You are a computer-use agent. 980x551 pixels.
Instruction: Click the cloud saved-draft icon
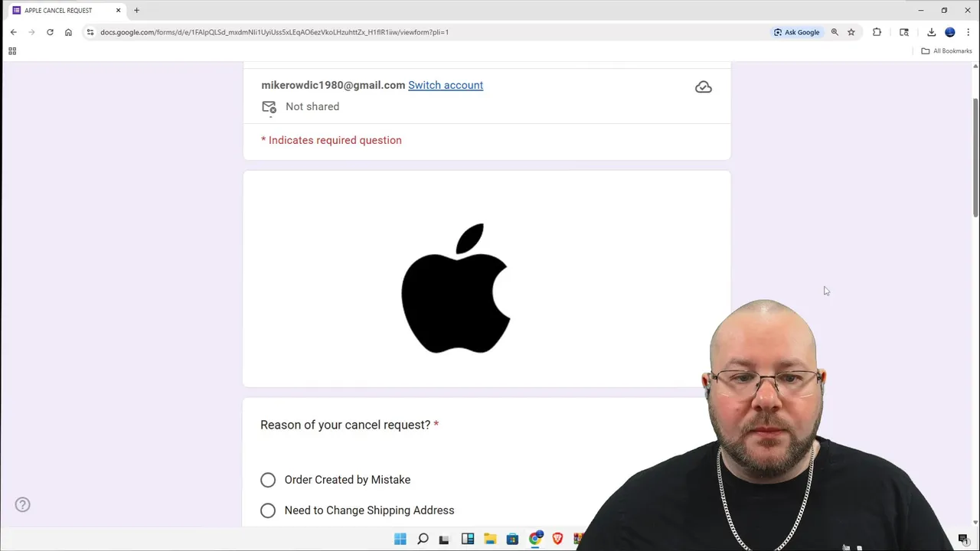pyautogui.click(x=703, y=87)
